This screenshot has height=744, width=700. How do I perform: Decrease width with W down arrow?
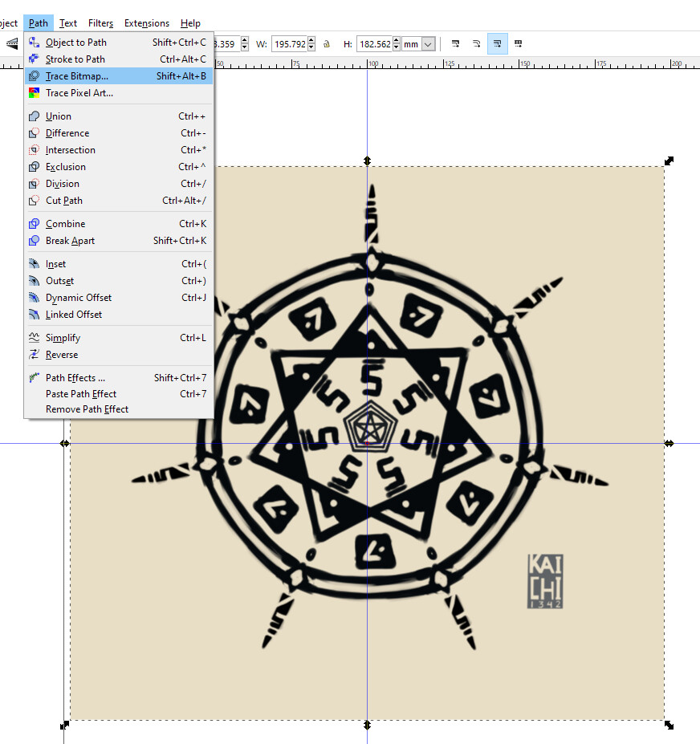311,48
